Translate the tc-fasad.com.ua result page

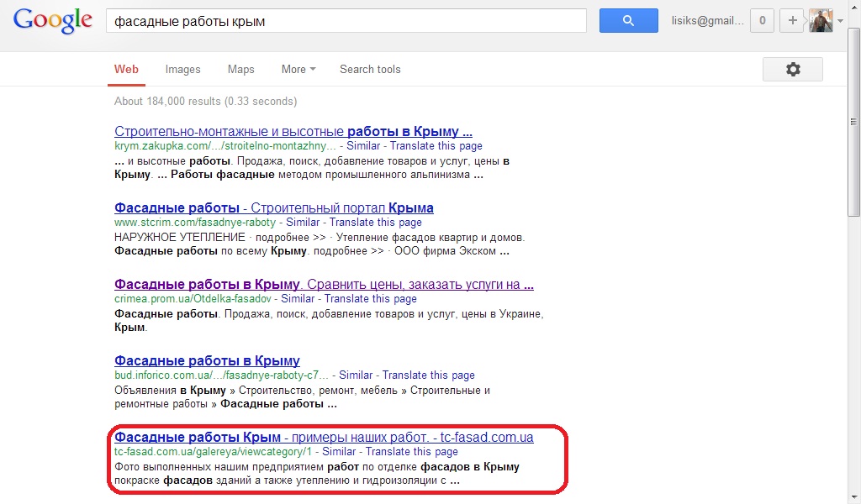pyautogui.click(x=412, y=451)
